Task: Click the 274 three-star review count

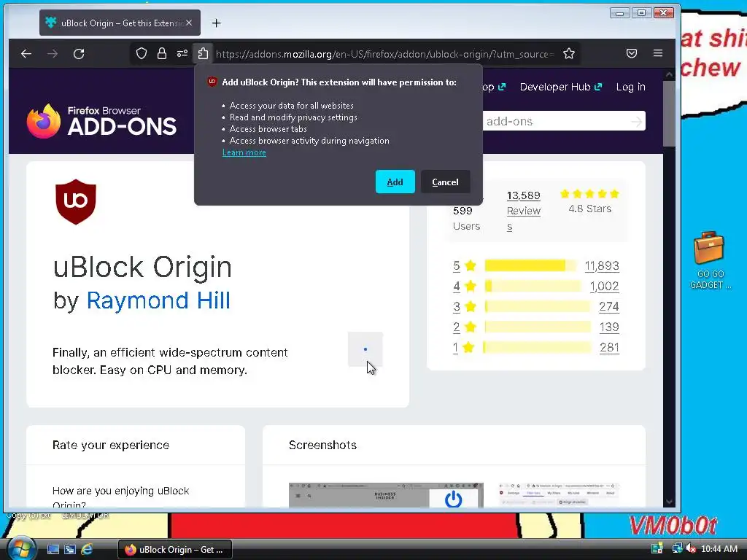Action: click(x=609, y=307)
